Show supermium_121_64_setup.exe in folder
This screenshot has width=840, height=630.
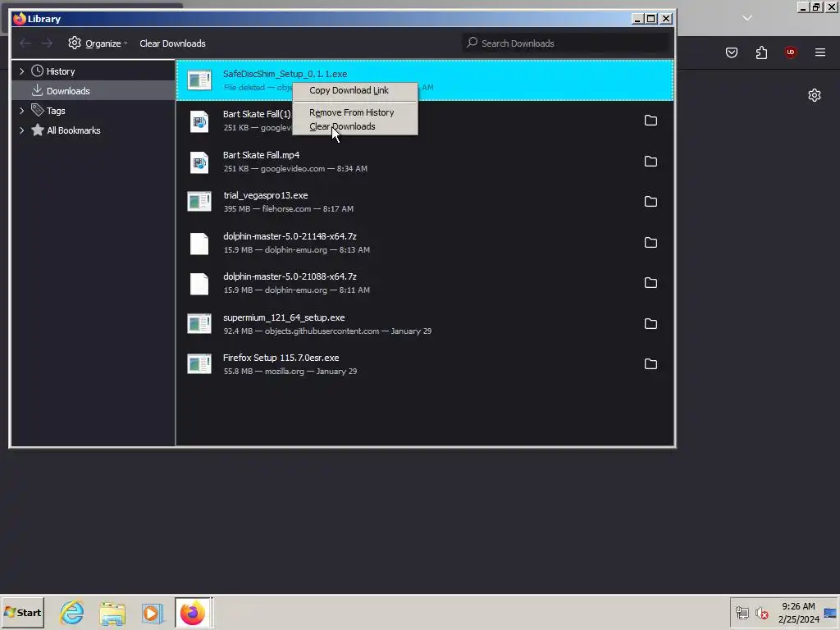[x=651, y=323]
